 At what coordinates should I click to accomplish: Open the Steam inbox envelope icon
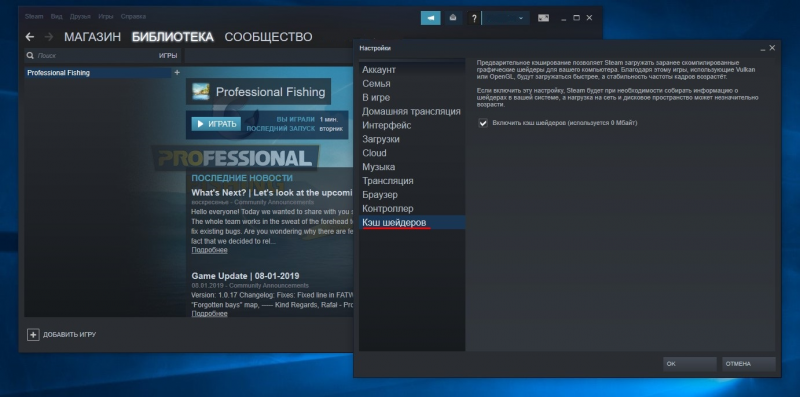pyautogui.click(x=453, y=18)
